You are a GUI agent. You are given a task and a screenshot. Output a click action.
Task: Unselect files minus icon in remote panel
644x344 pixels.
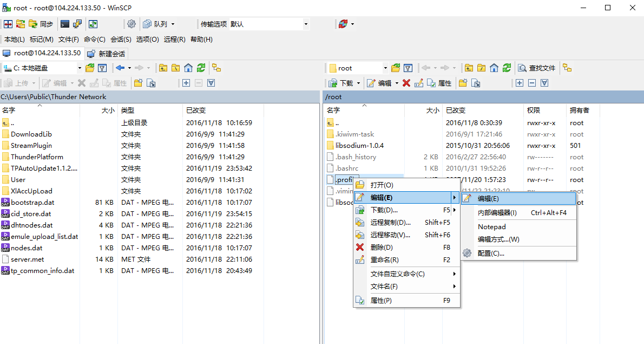tap(532, 83)
